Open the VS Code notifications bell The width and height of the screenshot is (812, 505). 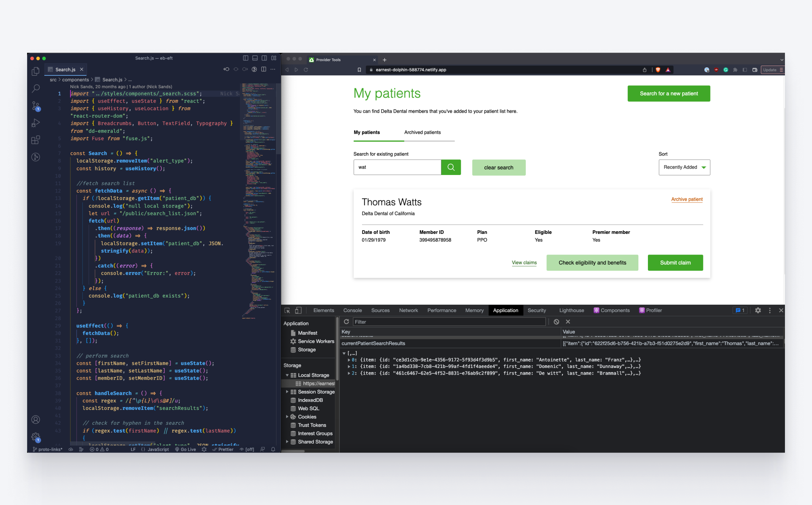pos(273,449)
